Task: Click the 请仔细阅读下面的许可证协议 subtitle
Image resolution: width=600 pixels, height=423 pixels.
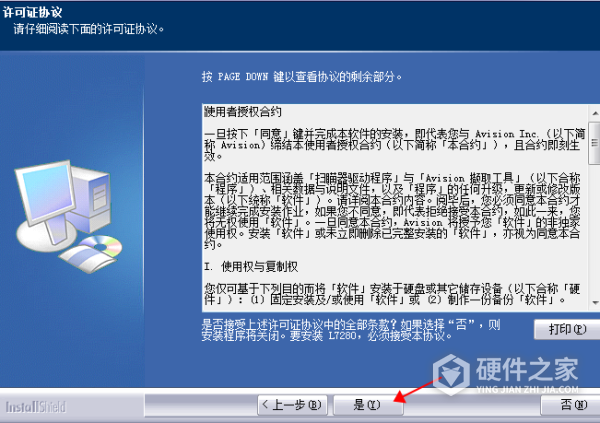Action: coord(89,29)
